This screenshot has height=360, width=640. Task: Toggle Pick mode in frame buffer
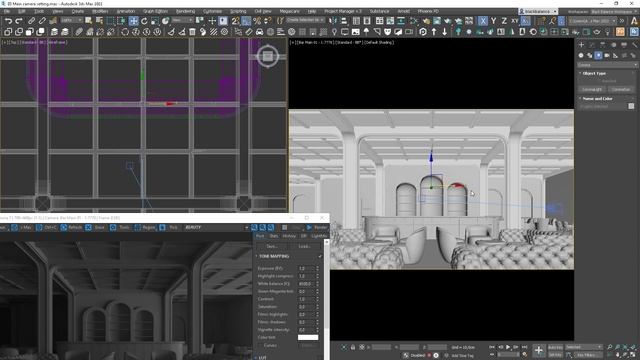pos(169,227)
